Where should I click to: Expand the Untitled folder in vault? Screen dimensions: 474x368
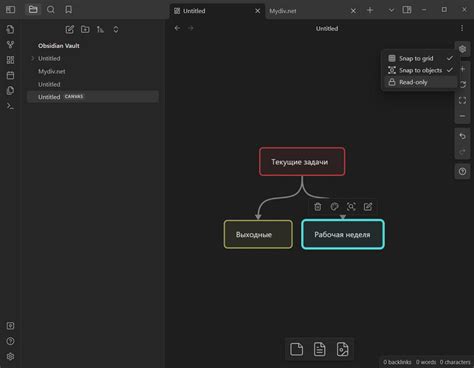(33, 58)
